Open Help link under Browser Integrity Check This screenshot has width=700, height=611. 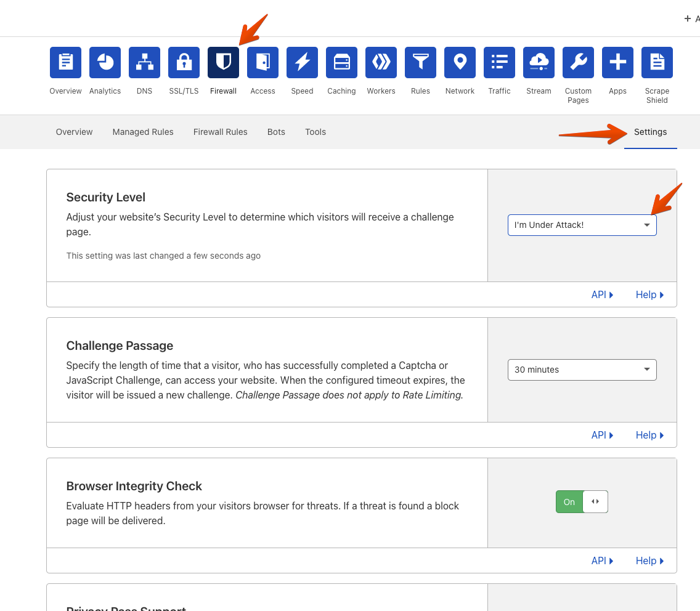point(649,560)
